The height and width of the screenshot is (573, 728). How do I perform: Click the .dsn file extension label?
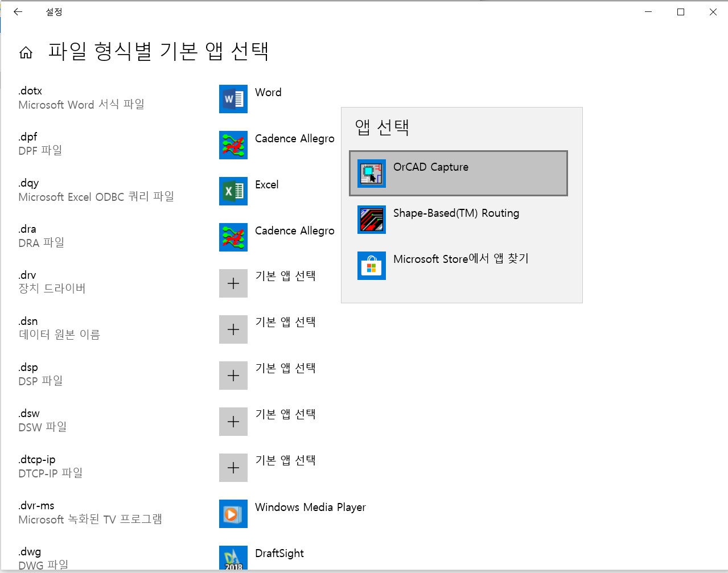[x=28, y=321]
